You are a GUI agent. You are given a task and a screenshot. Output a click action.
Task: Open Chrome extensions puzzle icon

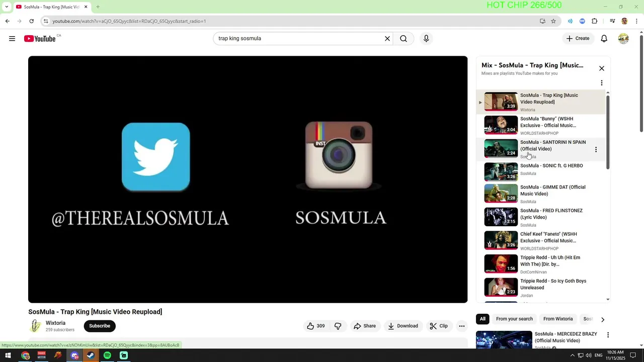595,21
